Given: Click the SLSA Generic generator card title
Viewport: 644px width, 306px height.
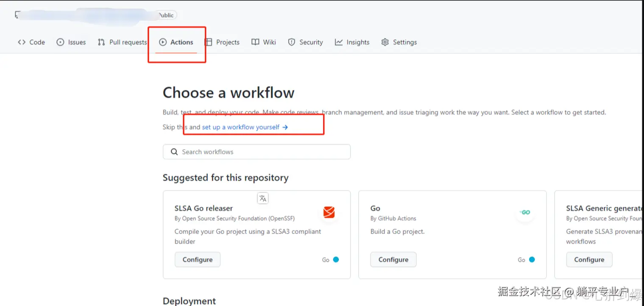Looking at the screenshot, I should pos(604,208).
